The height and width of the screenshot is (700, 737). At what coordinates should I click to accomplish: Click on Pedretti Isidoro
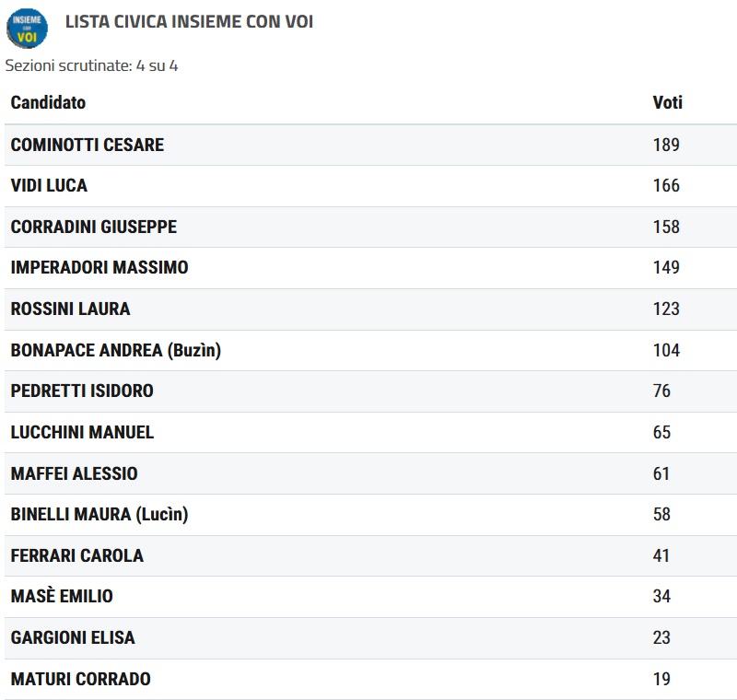point(82,391)
